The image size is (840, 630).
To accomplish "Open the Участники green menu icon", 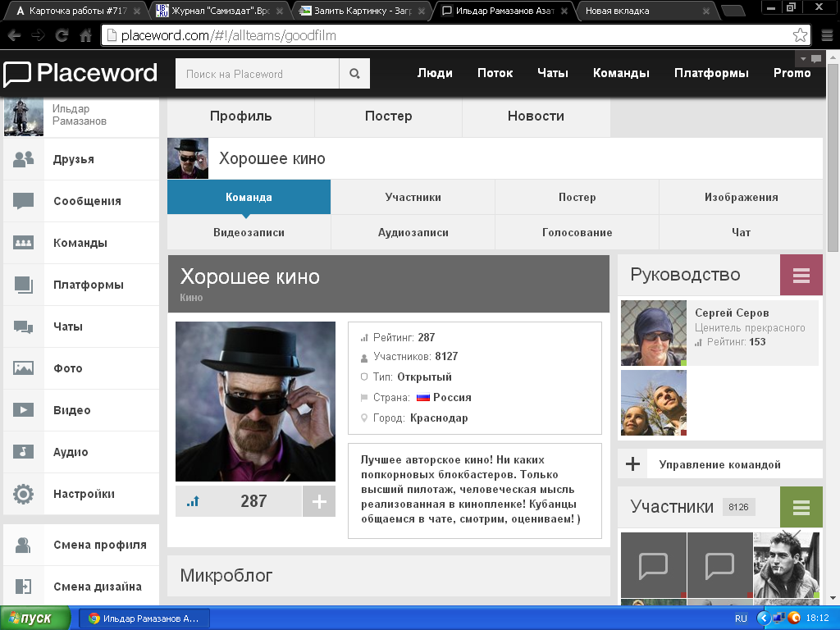I will click(x=801, y=507).
